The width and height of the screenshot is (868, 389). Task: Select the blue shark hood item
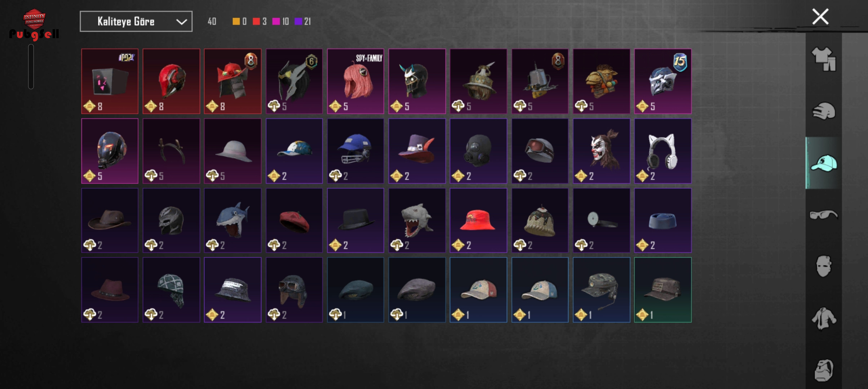pos(232,220)
